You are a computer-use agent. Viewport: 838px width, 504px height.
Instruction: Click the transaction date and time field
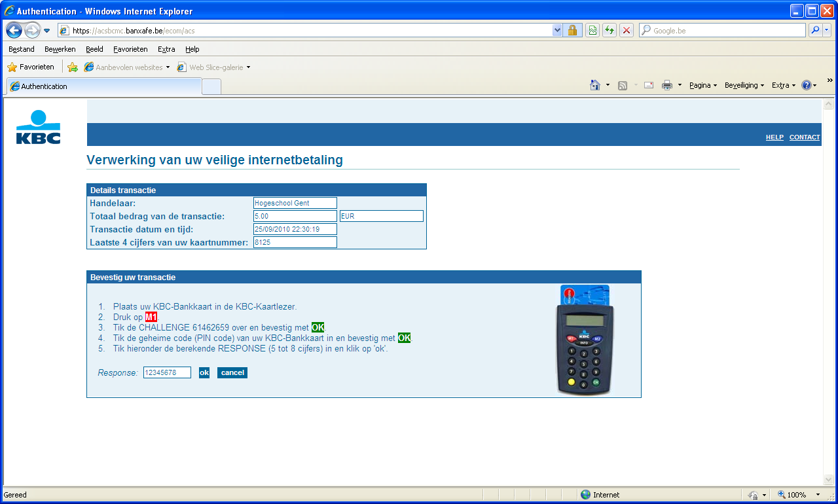295,229
